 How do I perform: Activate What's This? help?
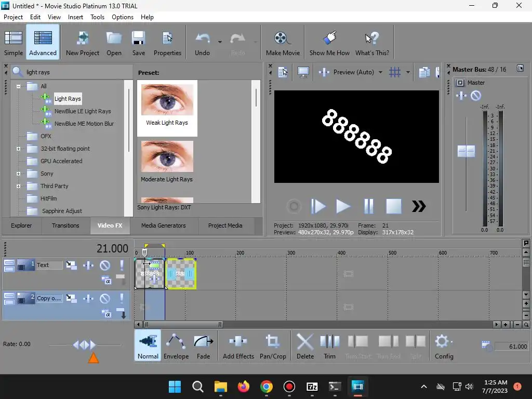coord(372,43)
